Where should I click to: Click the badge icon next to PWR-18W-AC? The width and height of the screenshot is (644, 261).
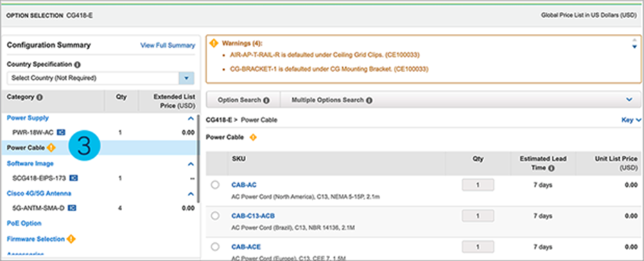point(61,132)
